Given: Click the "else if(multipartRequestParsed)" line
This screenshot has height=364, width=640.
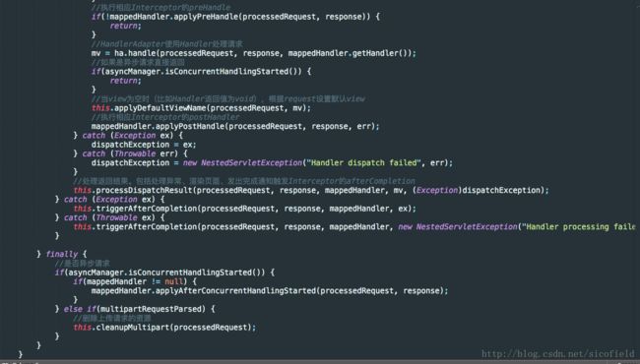Looking at the screenshot, I should coord(135,309).
